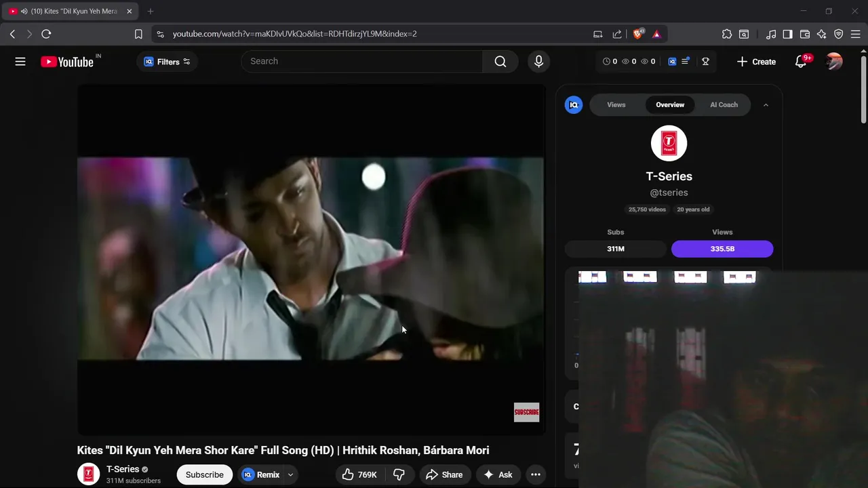Switch to AI Coach tab
Image resolution: width=868 pixels, height=488 pixels.
click(x=724, y=104)
